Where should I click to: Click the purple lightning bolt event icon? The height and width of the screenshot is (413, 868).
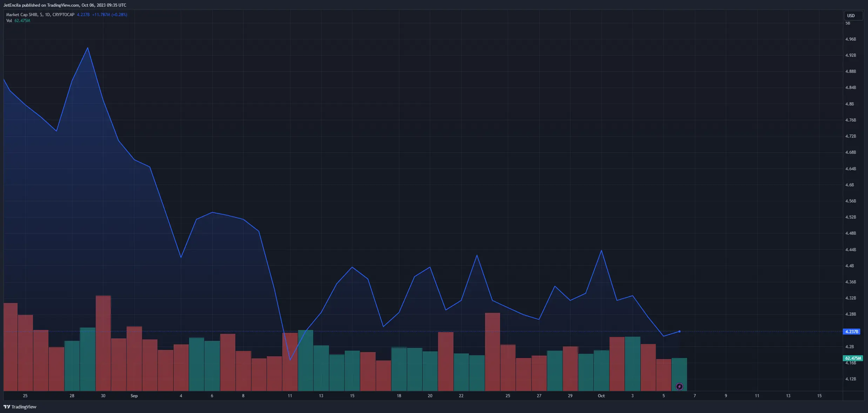coord(679,386)
